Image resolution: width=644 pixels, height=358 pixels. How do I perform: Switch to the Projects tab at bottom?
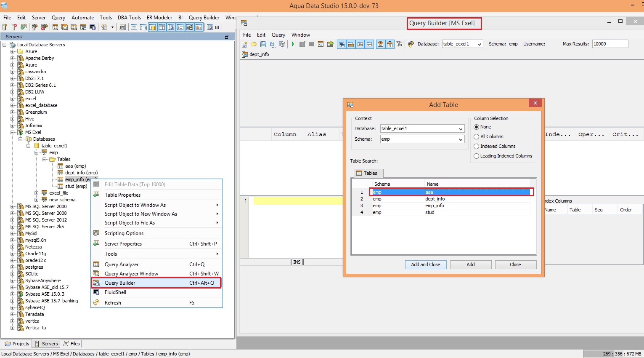(x=17, y=344)
